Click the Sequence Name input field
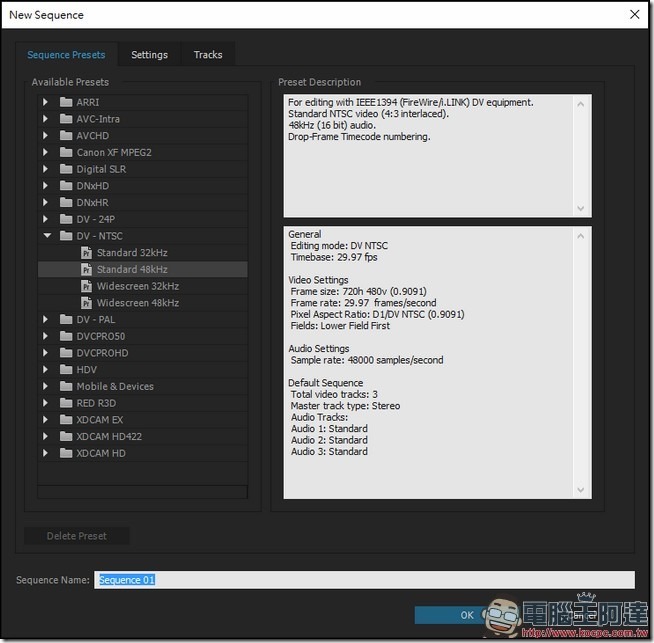Image resolution: width=654 pixels, height=643 pixels. coord(364,580)
